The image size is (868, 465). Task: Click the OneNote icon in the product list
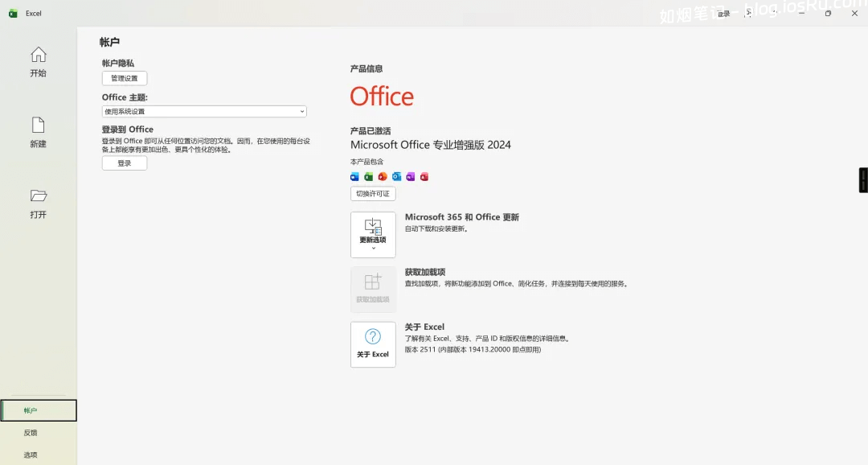pos(411,177)
